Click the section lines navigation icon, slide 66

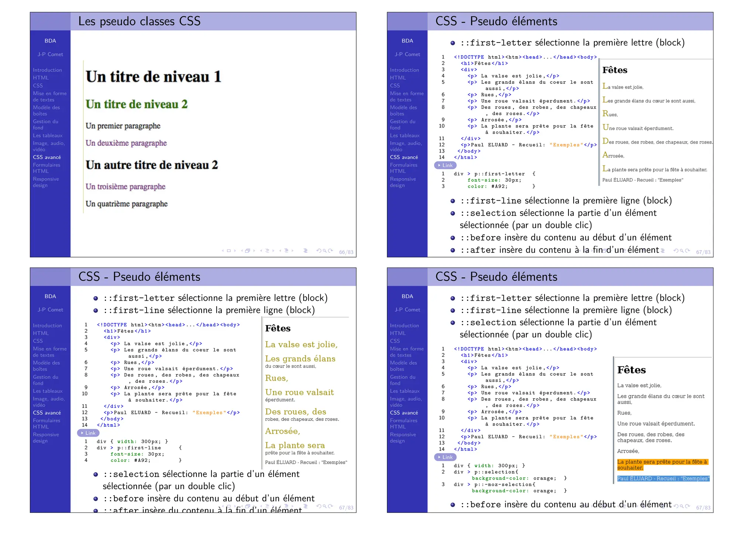(x=286, y=251)
